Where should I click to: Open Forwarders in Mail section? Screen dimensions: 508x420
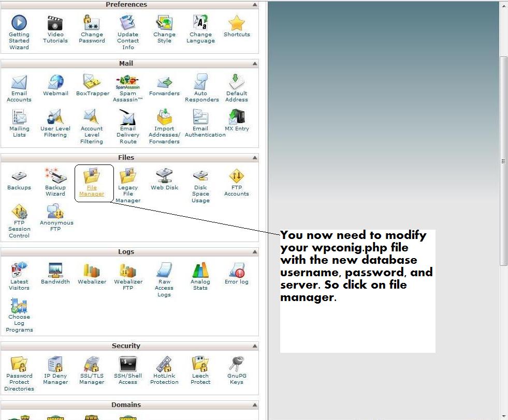coord(164,85)
